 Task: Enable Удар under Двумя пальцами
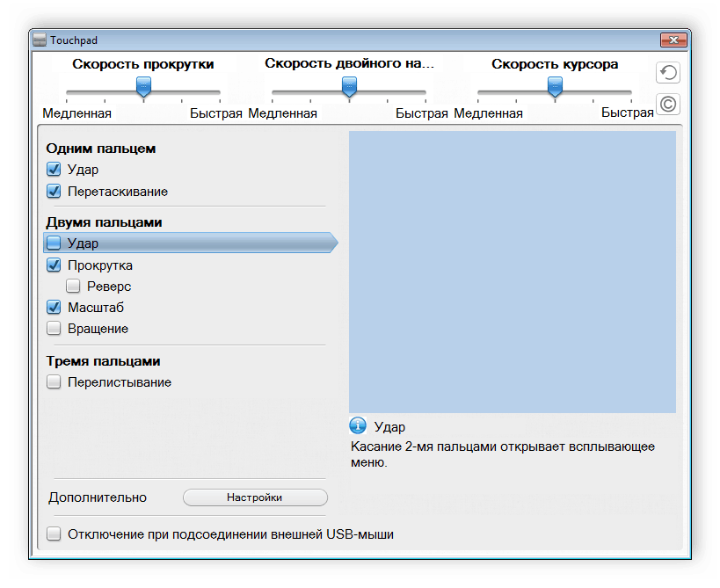pos(54,243)
